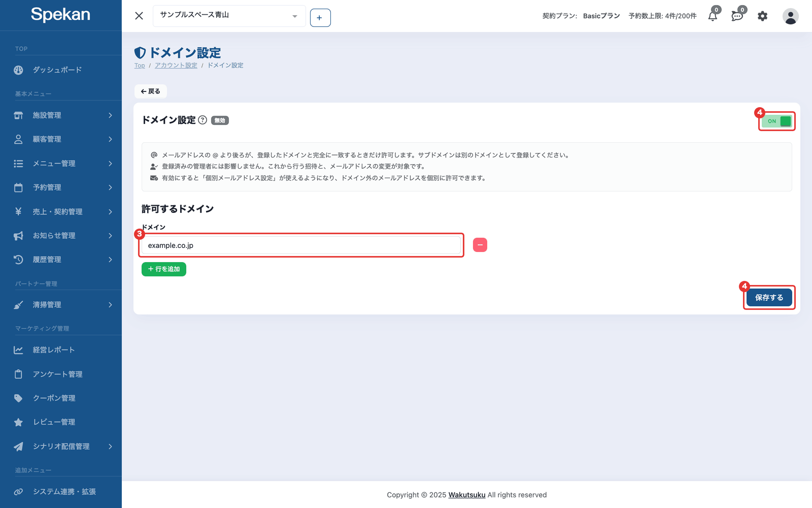Open クーポン管理 in the sidebar
812x508 pixels.
tap(61, 398)
